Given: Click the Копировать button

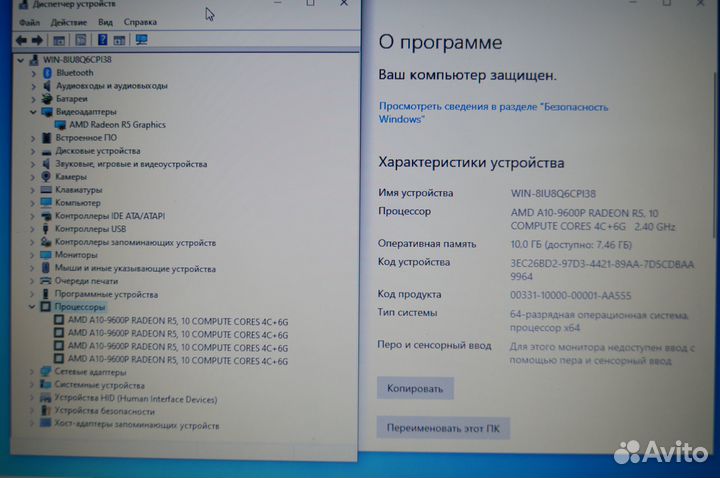Looking at the screenshot, I should click(415, 388).
